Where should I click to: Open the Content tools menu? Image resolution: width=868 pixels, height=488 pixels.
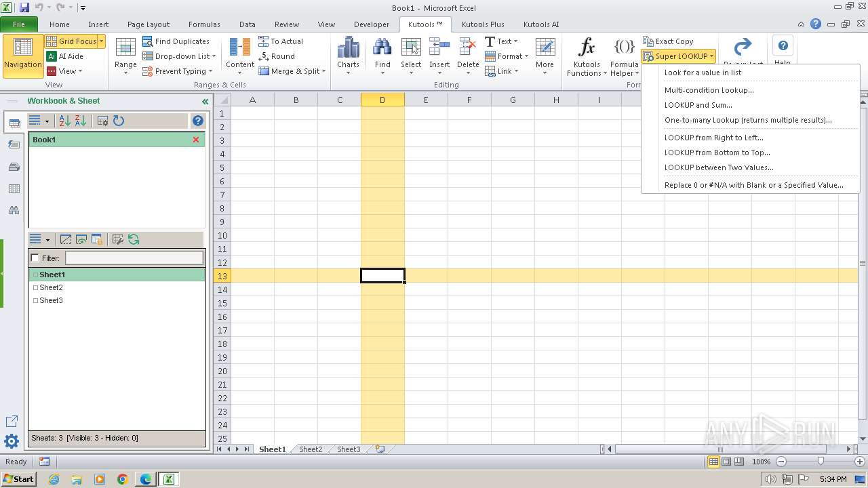[x=240, y=56]
